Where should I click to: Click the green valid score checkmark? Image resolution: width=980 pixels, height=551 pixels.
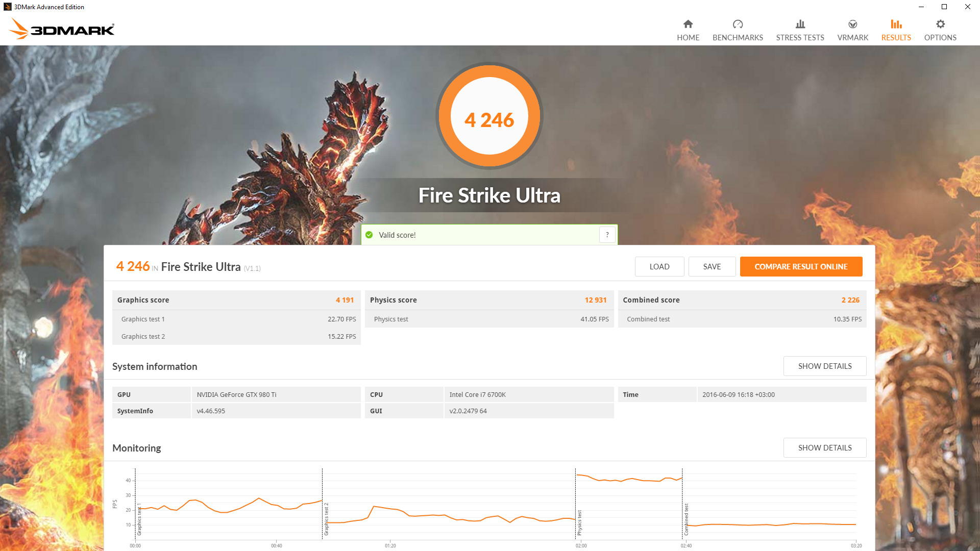[369, 235]
